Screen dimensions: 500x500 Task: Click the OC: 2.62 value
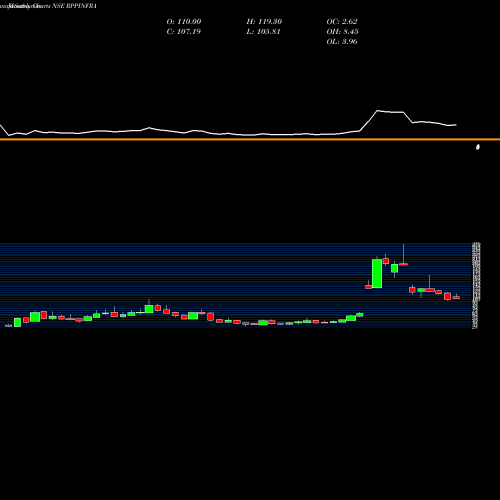(x=342, y=22)
